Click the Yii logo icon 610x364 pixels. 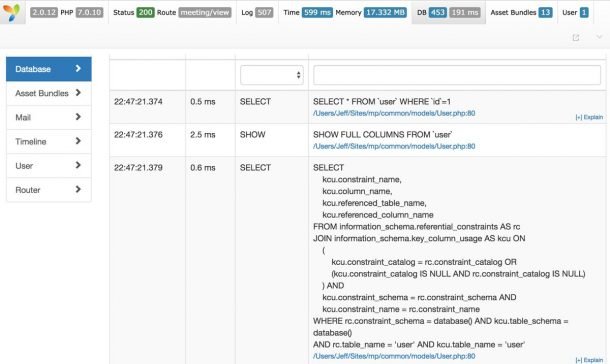pyautogui.click(x=12, y=12)
